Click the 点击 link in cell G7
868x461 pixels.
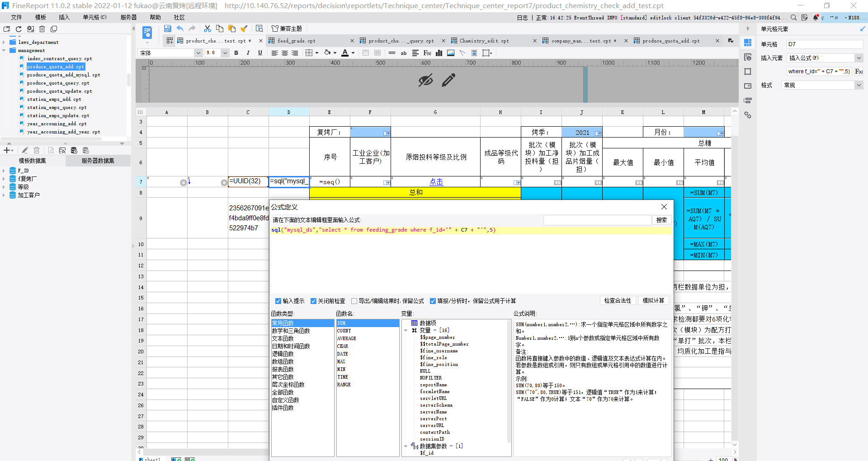coord(436,182)
